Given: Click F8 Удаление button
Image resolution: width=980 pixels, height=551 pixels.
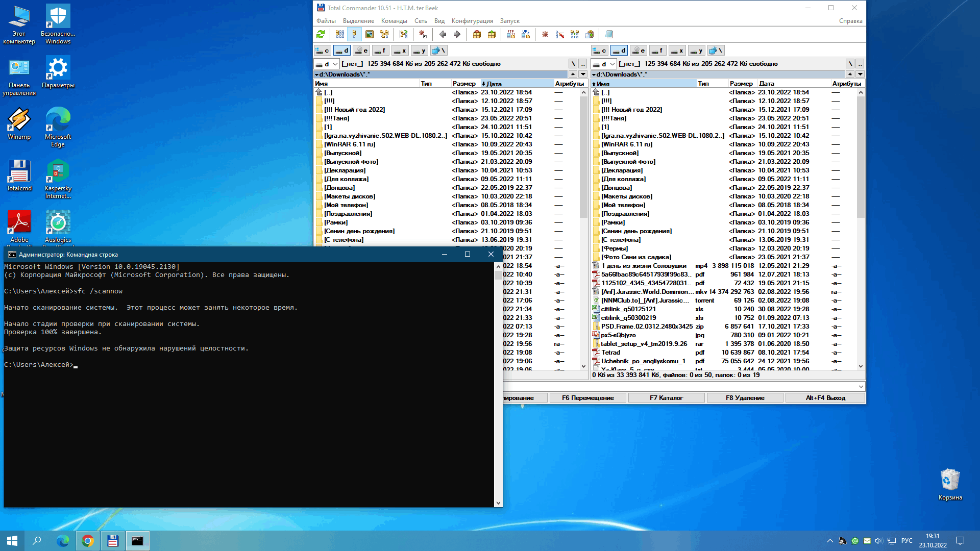Looking at the screenshot, I should pyautogui.click(x=745, y=398).
